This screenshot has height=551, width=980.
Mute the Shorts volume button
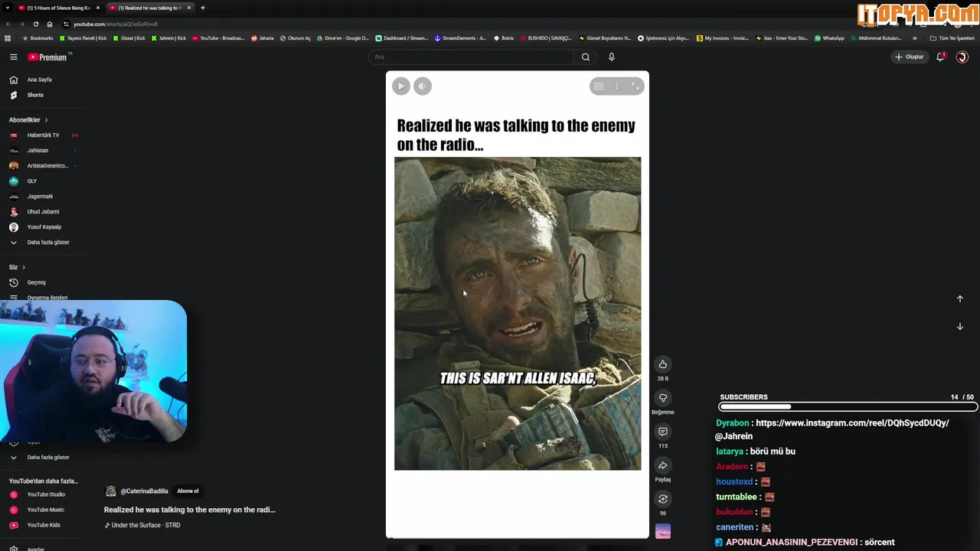[423, 86]
